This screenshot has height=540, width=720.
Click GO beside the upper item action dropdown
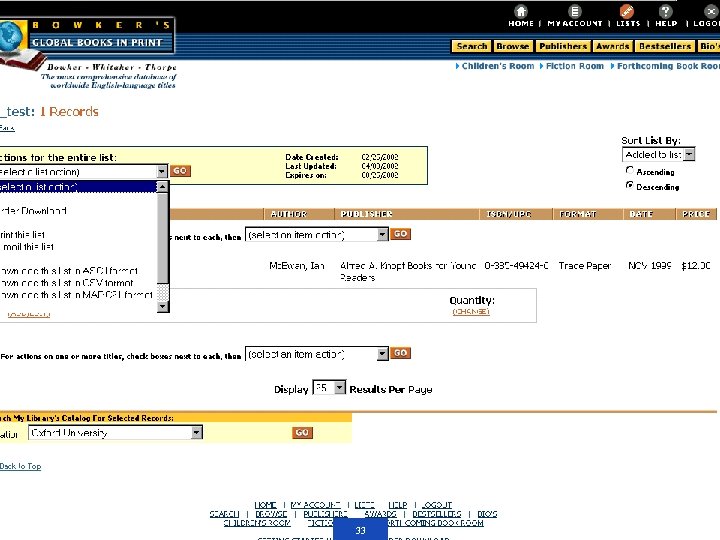(x=400, y=234)
